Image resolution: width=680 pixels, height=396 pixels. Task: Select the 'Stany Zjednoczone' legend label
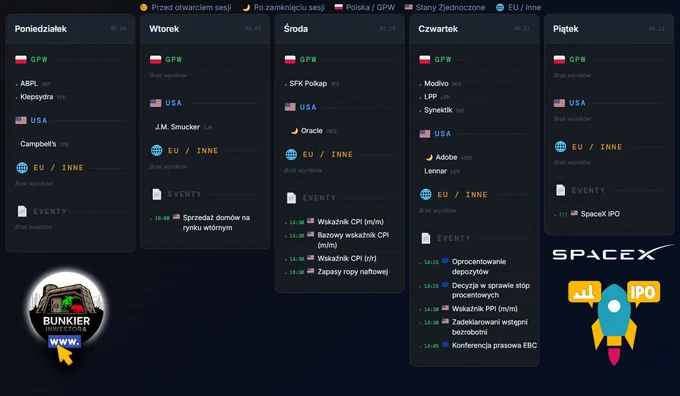(x=451, y=7)
